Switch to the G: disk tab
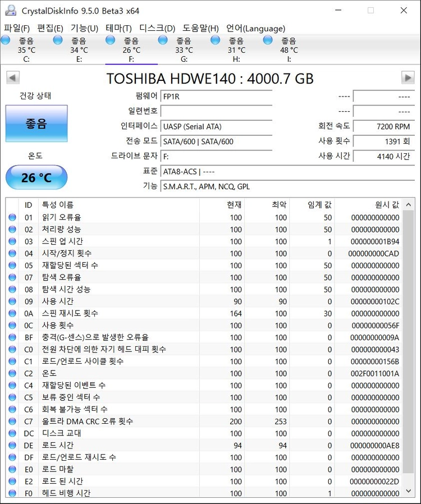This screenshot has width=421, height=504. 184,50
